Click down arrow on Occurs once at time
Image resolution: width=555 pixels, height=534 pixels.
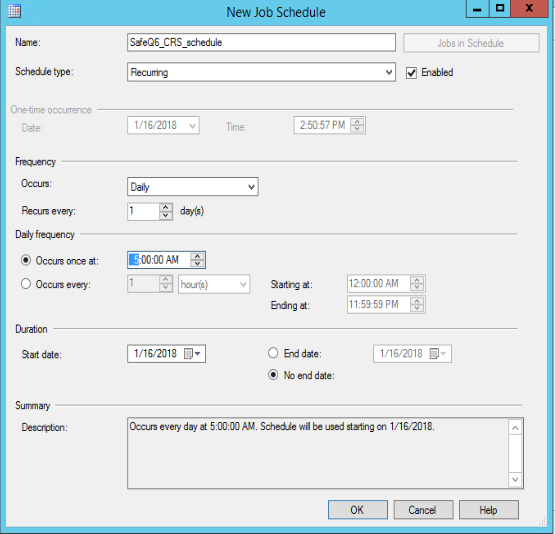[x=198, y=264]
